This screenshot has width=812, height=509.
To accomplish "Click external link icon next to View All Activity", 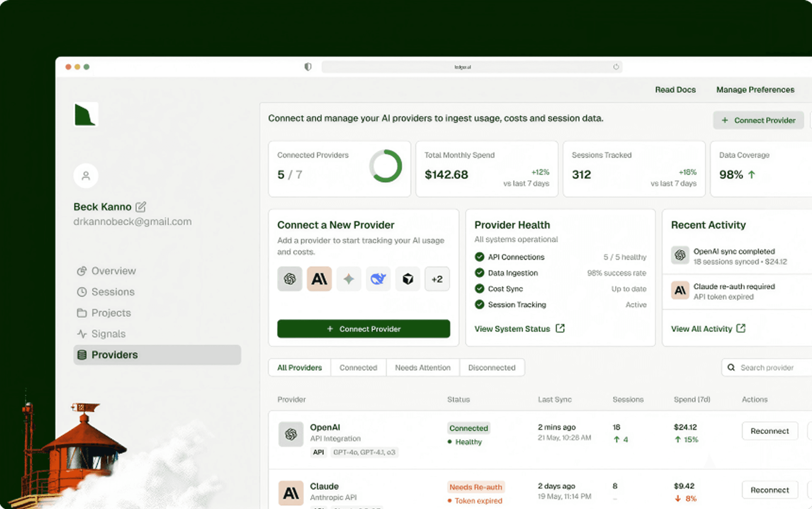I will pyautogui.click(x=741, y=328).
